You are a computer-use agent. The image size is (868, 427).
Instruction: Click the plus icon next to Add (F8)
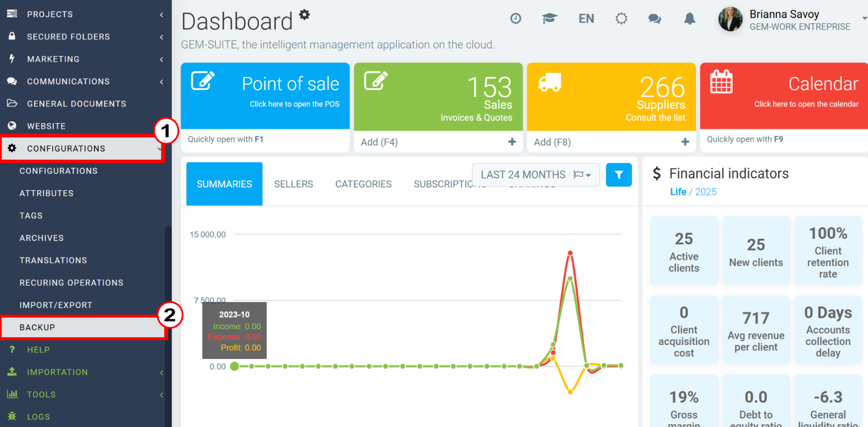pos(685,142)
